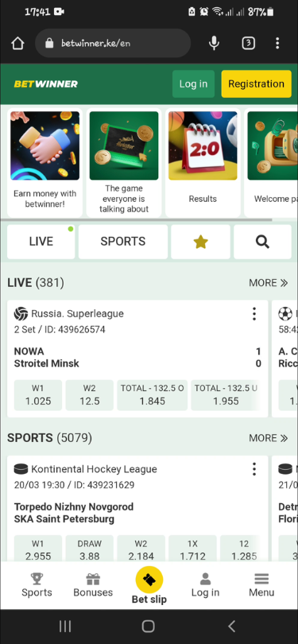
Task: Open the browser tab switcher showing 3
Action: pos(248,43)
